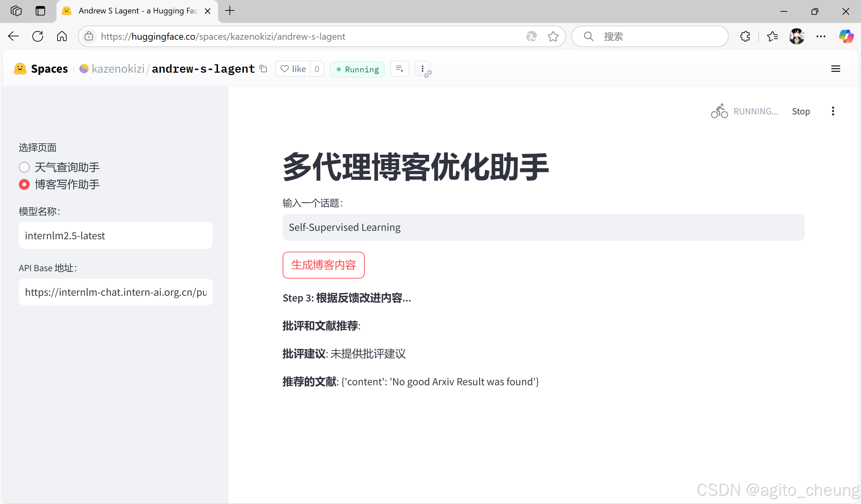Click the Spaces link

[x=49, y=69]
